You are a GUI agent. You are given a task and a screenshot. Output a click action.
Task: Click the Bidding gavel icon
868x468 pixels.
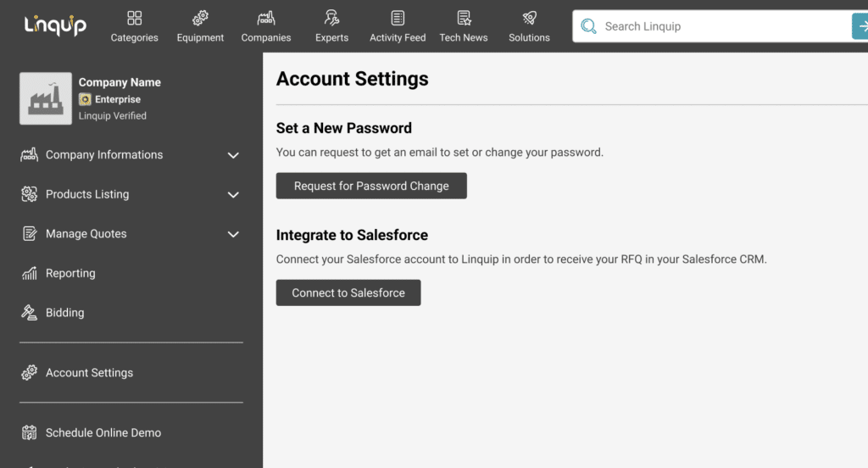pyautogui.click(x=30, y=312)
